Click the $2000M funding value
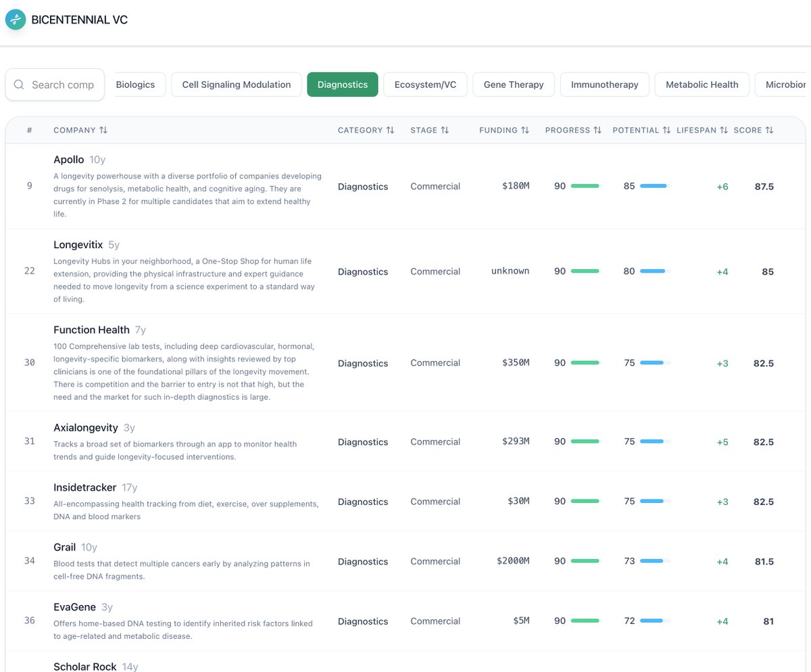Image resolution: width=811 pixels, height=672 pixels. click(513, 561)
